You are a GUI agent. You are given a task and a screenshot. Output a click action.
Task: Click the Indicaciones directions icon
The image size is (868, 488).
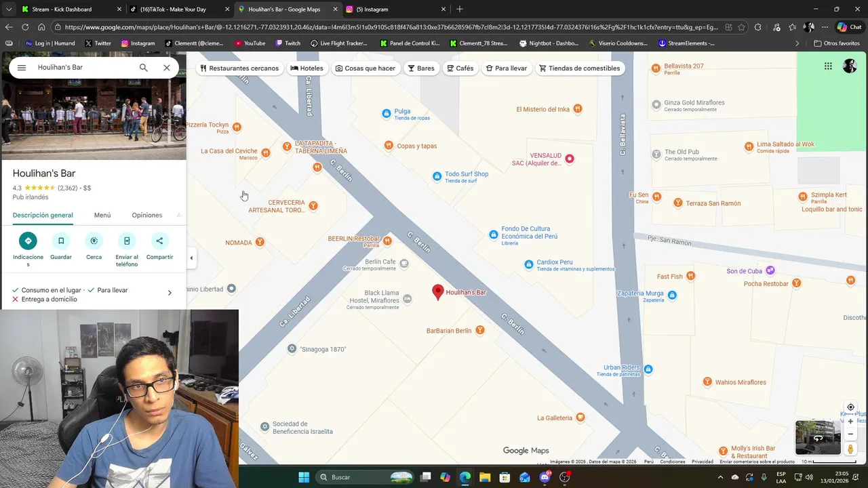(28, 241)
